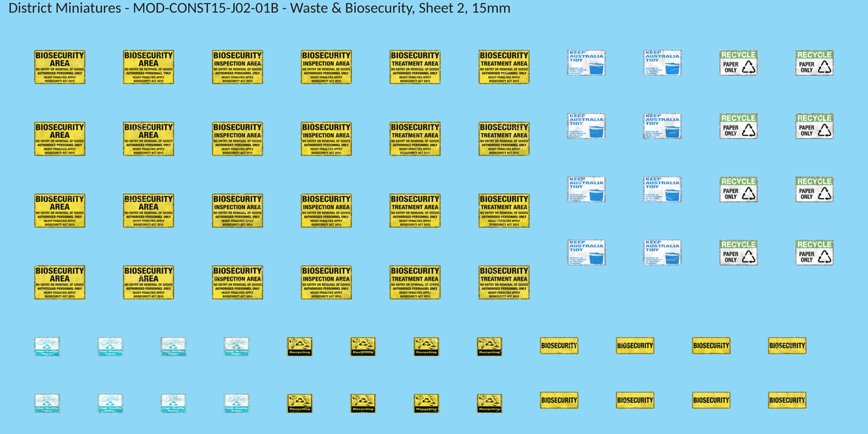The image size is (868, 434).
Task: Select last small Biosecurity strip, upper row
Action: pyautogui.click(x=787, y=346)
